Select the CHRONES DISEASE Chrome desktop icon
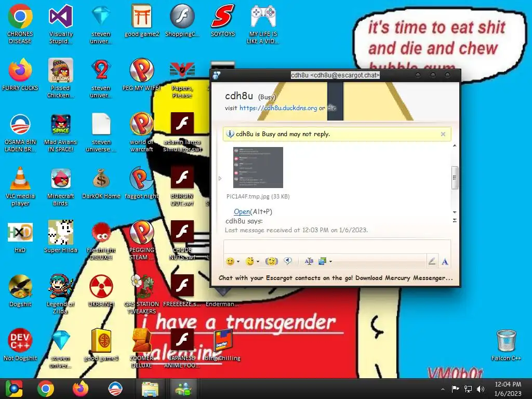 20,24
